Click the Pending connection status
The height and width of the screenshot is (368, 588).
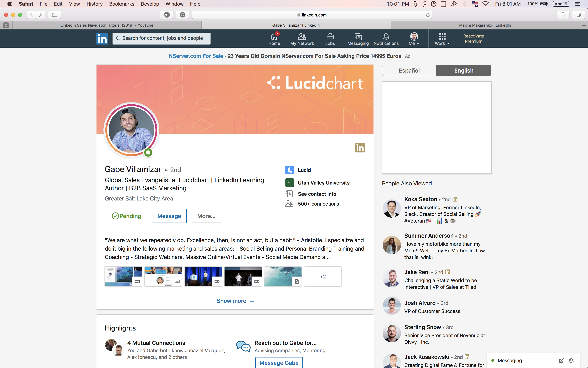point(126,216)
